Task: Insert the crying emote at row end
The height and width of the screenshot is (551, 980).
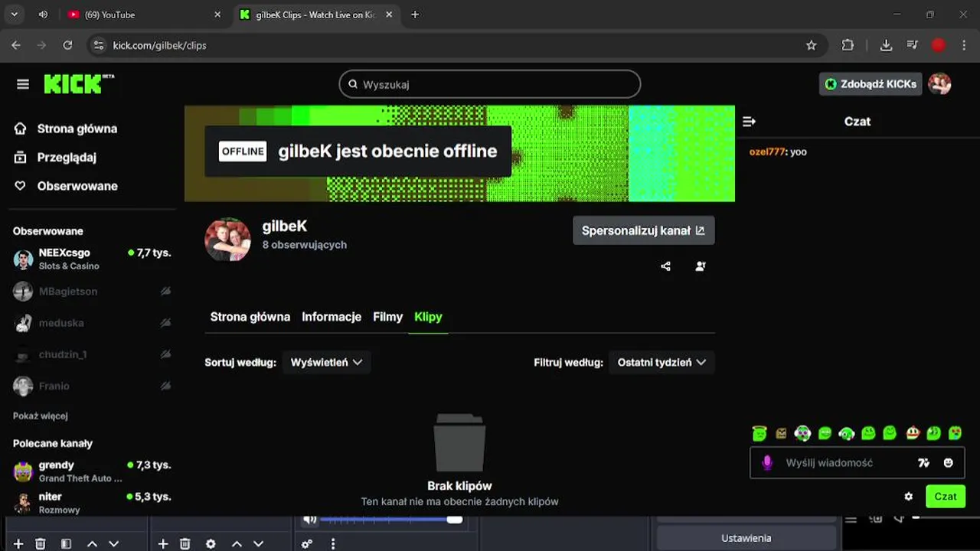Action: pyautogui.click(x=955, y=433)
